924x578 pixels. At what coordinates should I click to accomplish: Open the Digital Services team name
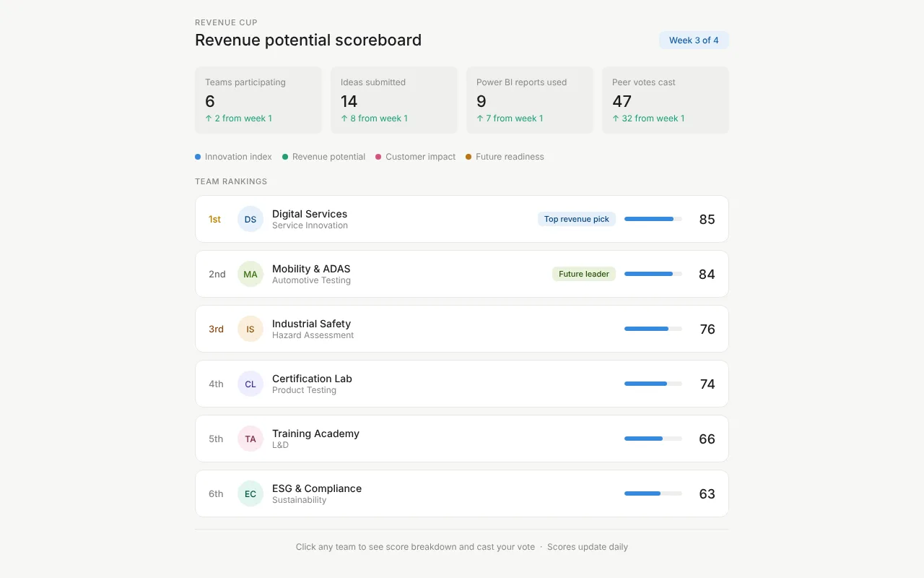tap(310, 214)
